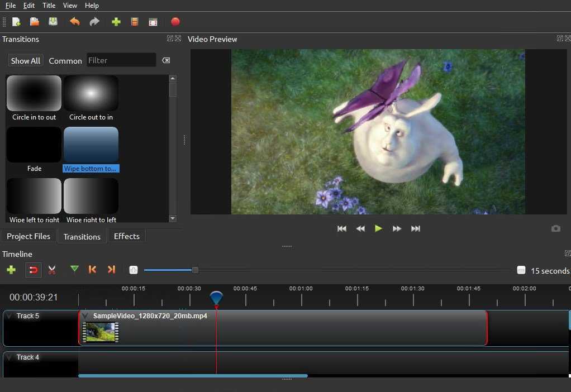Open the View menu
This screenshot has width=571, height=392.
pos(70,6)
